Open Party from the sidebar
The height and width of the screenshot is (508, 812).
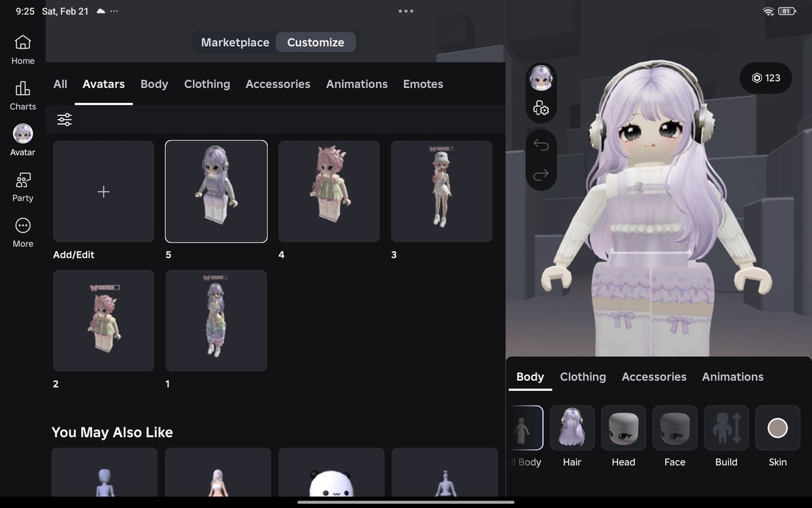[22, 187]
